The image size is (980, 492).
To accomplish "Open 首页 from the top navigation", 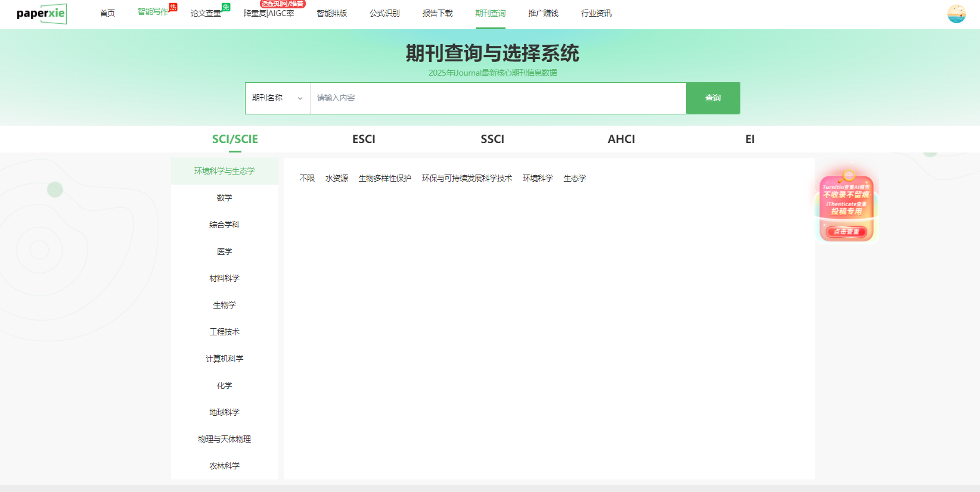I will [x=107, y=14].
